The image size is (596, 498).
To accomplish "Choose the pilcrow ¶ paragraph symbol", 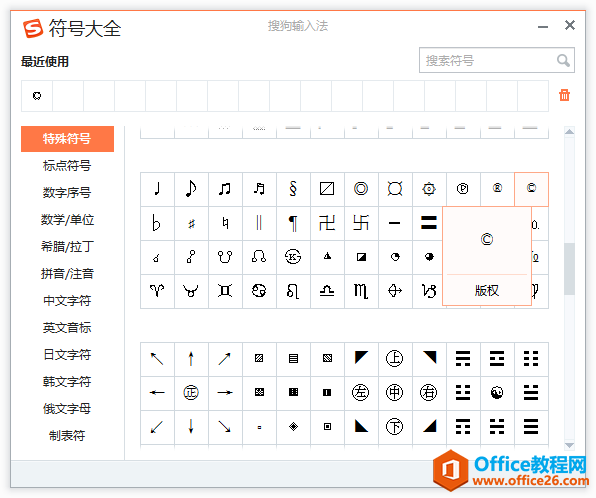I will (293, 223).
